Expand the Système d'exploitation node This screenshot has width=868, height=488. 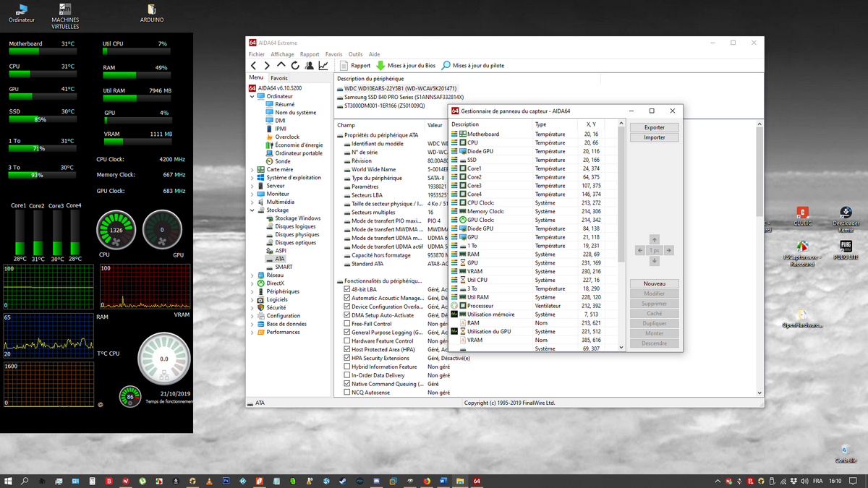coord(252,177)
